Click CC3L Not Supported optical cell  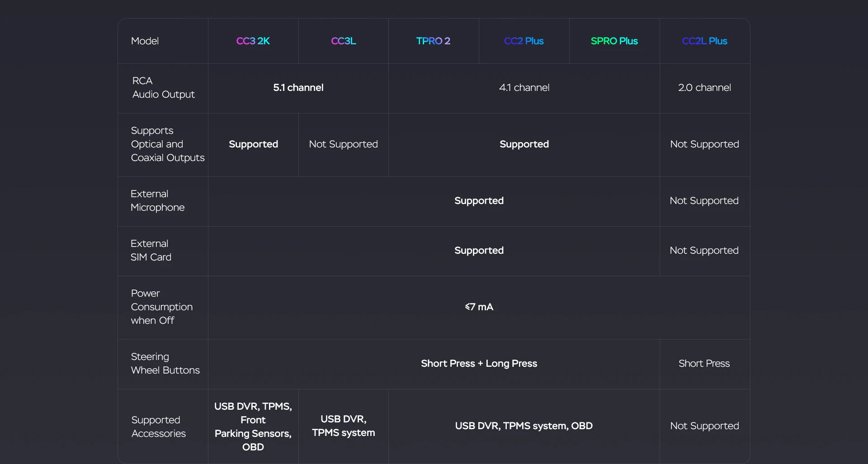pyautogui.click(x=343, y=144)
